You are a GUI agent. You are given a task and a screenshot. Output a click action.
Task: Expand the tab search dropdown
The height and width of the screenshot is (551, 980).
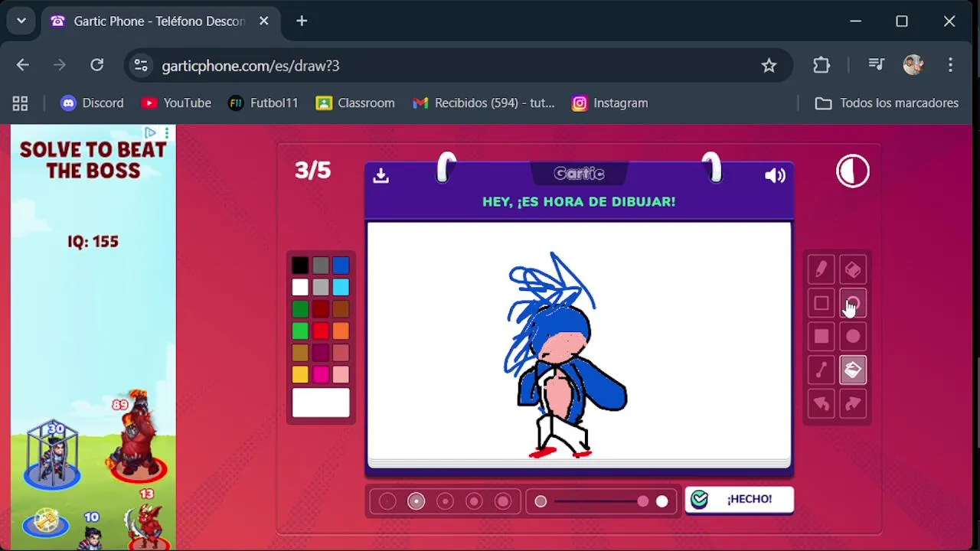(21, 21)
